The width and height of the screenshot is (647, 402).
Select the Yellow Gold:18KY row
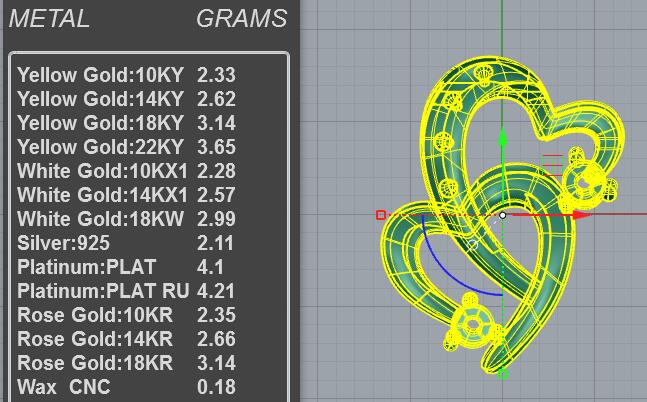(126, 123)
